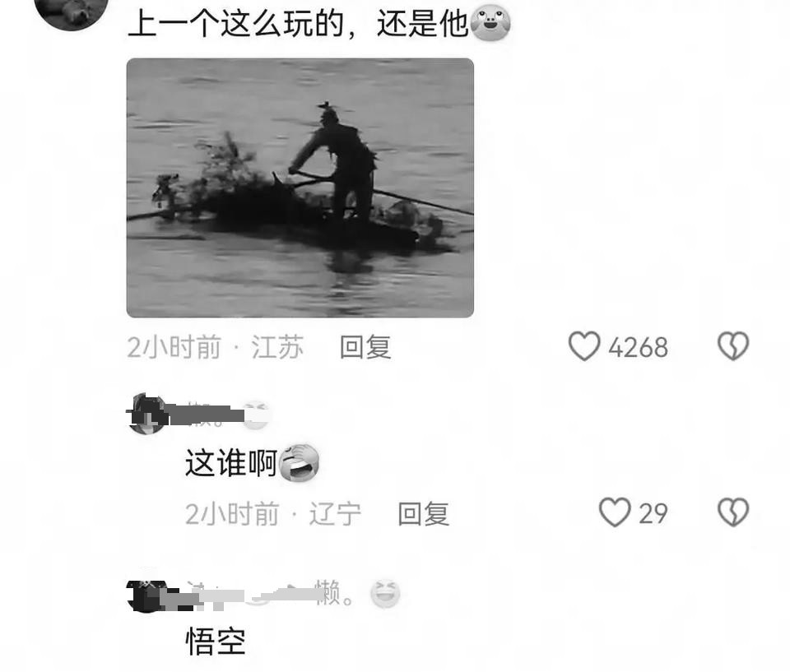
Task: Tap the like count 4268
Action: pyautogui.click(x=639, y=348)
